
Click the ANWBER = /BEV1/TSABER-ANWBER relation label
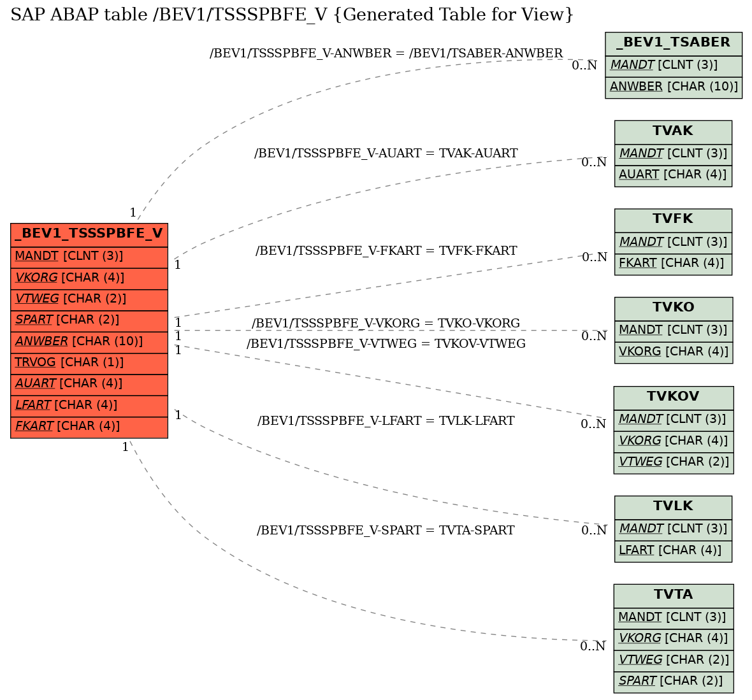point(386,54)
